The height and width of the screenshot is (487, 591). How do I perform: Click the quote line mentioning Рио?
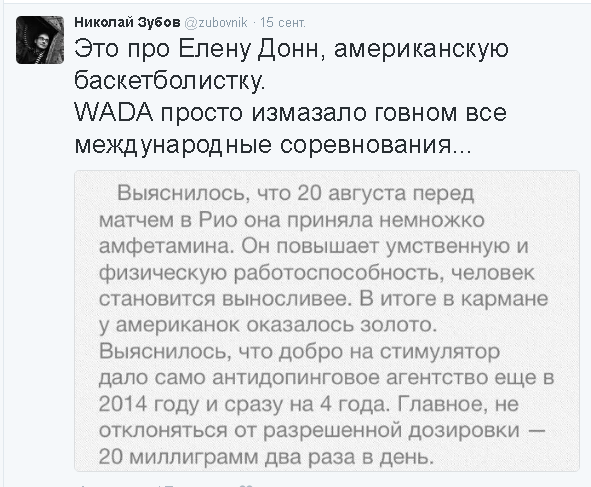point(292,220)
